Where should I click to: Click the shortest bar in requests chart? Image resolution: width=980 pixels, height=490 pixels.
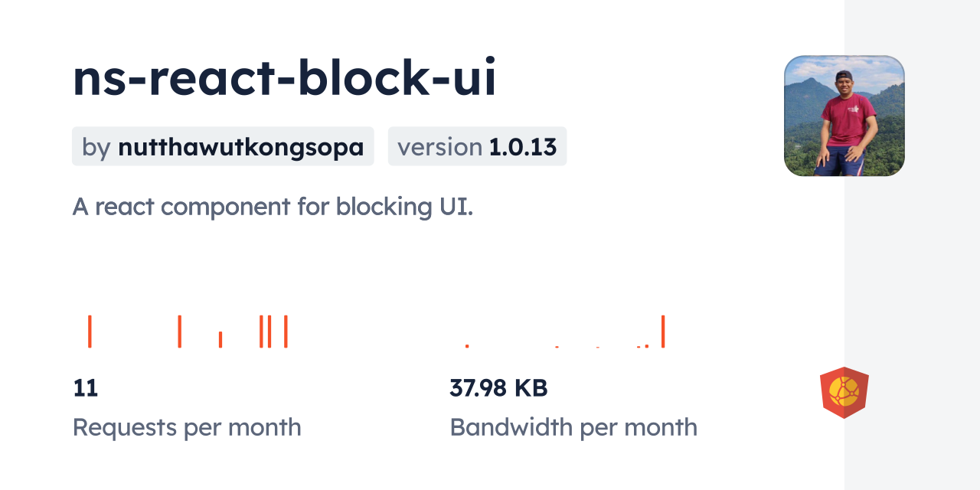click(220, 339)
